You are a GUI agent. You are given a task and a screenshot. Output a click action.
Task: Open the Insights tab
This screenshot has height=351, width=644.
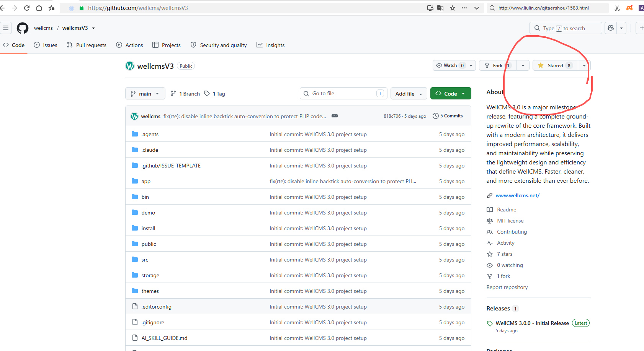click(271, 45)
